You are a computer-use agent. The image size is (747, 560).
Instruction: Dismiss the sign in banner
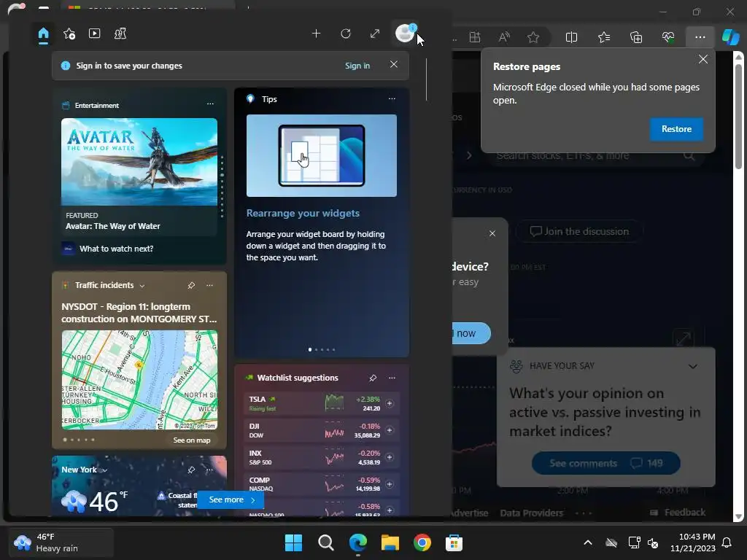pyautogui.click(x=393, y=64)
